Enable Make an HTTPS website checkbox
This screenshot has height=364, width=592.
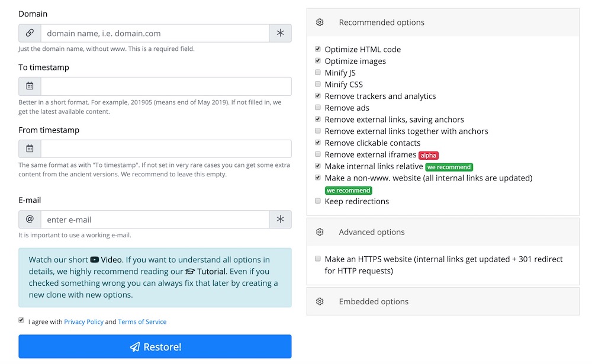click(318, 259)
